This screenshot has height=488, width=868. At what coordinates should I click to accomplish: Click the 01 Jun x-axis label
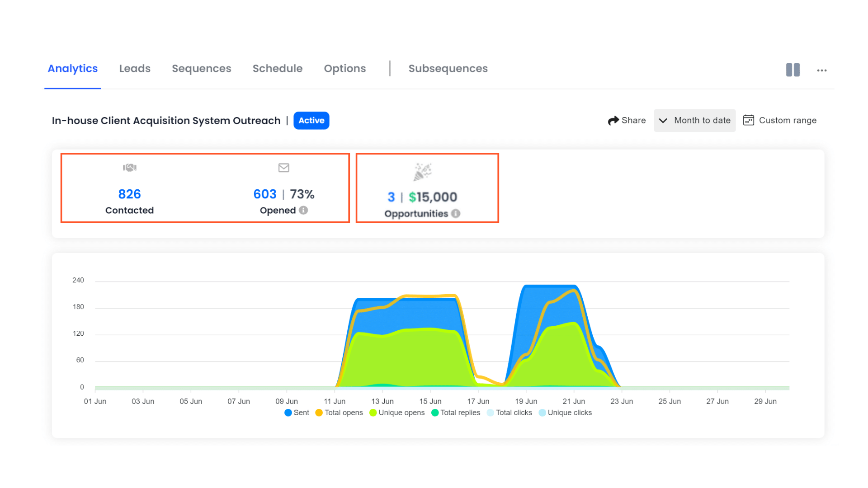95,401
